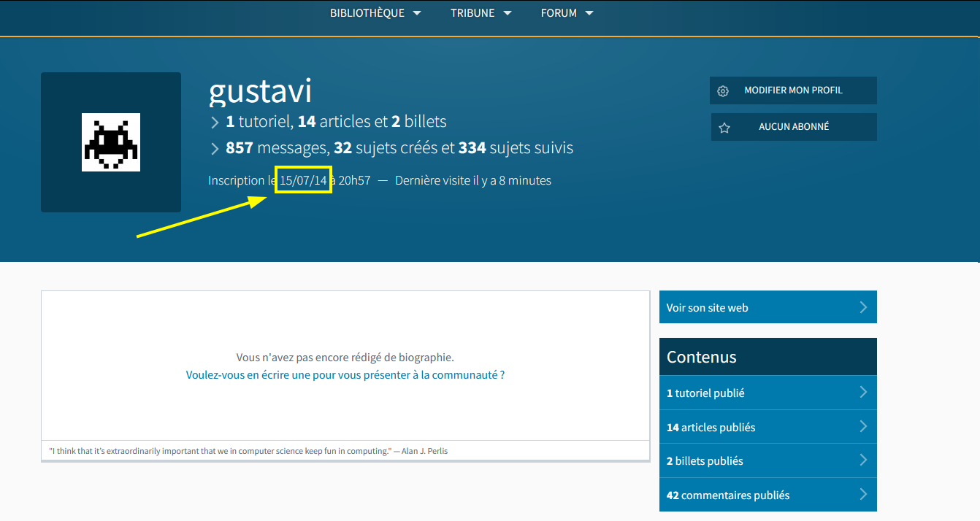This screenshot has width=980, height=521.
Task: Click the arrow on Voir son site web
Action: pyautogui.click(x=863, y=307)
